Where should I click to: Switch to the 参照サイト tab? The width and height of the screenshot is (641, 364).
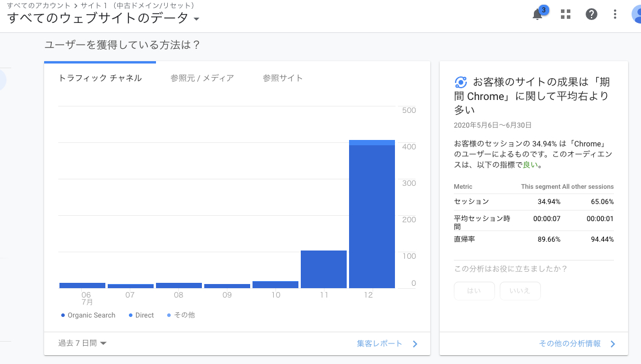pyautogui.click(x=283, y=78)
